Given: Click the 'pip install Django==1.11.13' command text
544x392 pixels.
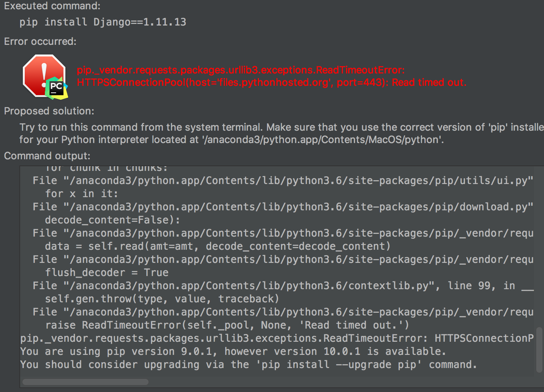Looking at the screenshot, I should [x=103, y=22].
